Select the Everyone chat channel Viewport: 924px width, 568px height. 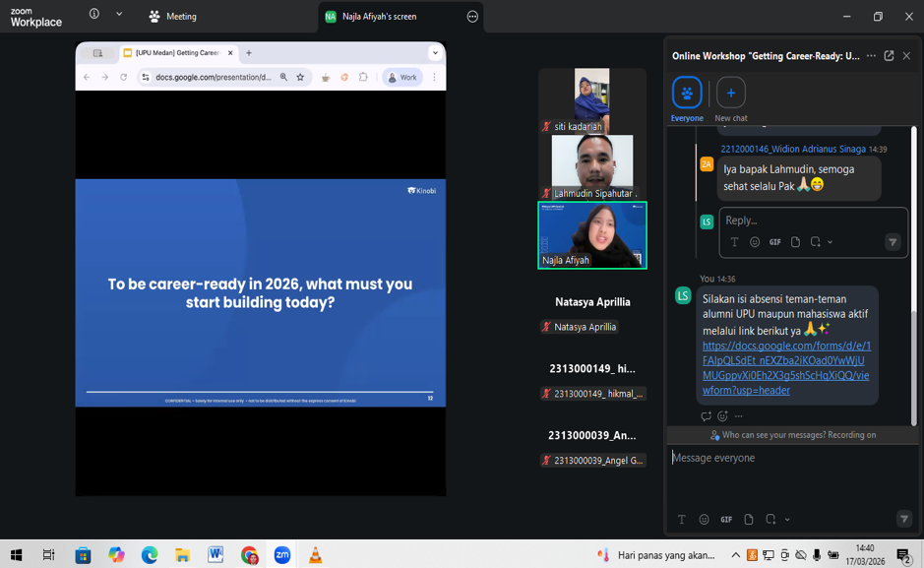pyautogui.click(x=687, y=94)
